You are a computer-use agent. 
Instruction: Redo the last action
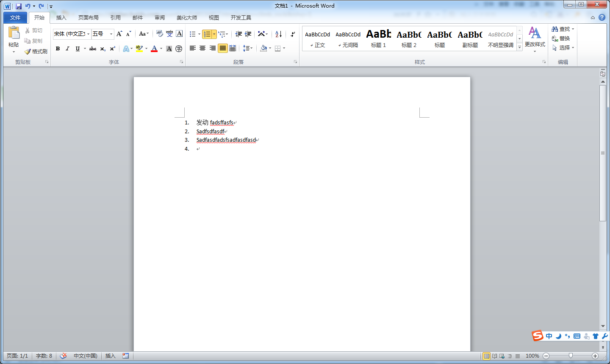coord(41,6)
